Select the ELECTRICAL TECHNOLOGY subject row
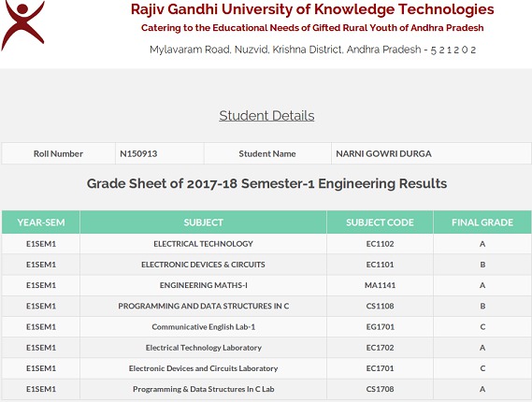The image size is (532, 402). pos(266,244)
